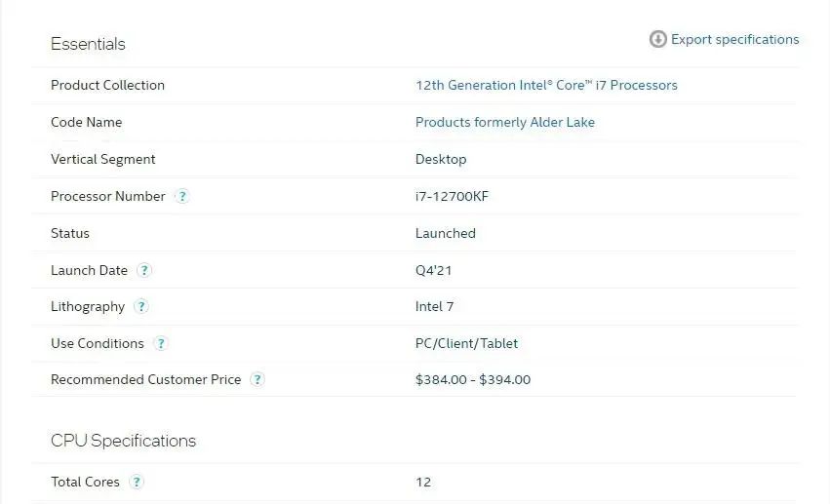Select the Q4'21 launch date value

click(x=433, y=270)
